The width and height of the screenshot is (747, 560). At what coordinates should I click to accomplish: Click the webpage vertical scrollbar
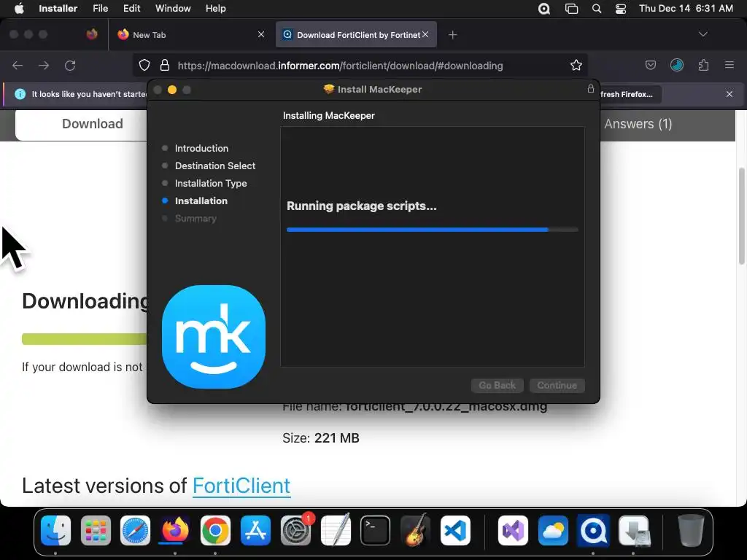[741, 217]
